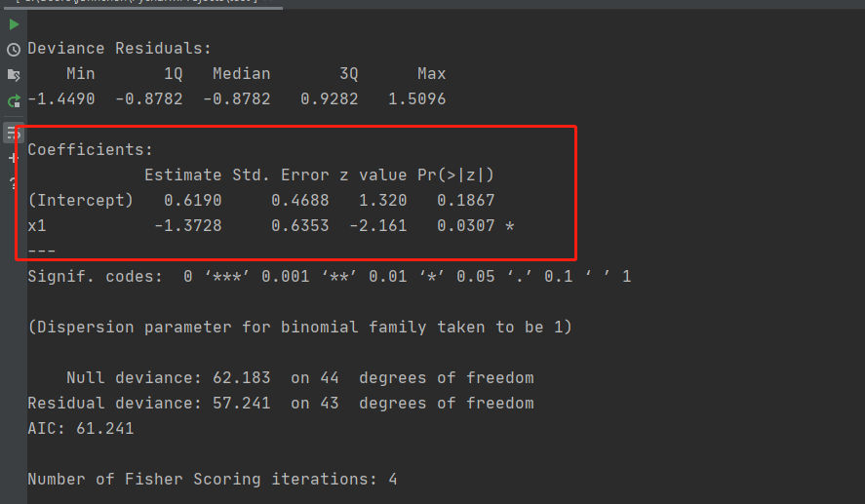Click the 'AIC: 61.241' line

[x=81, y=429]
